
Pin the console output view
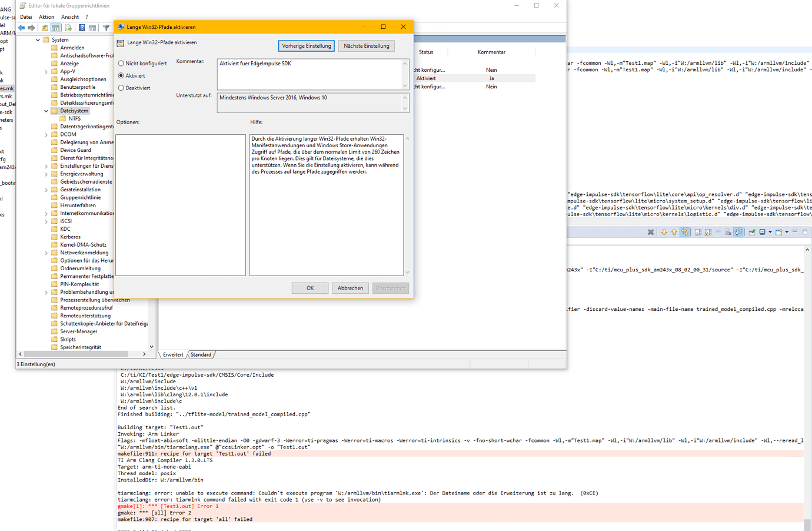pos(738,232)
